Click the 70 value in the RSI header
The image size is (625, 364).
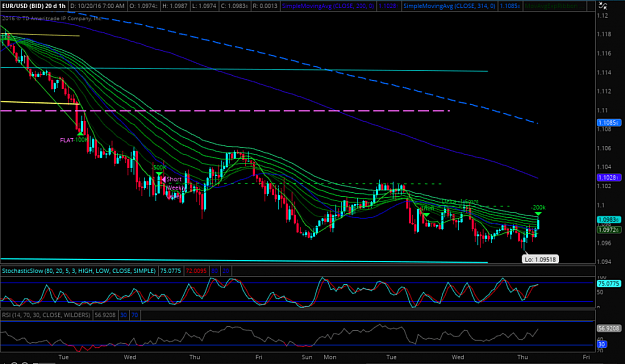[135, 315]
